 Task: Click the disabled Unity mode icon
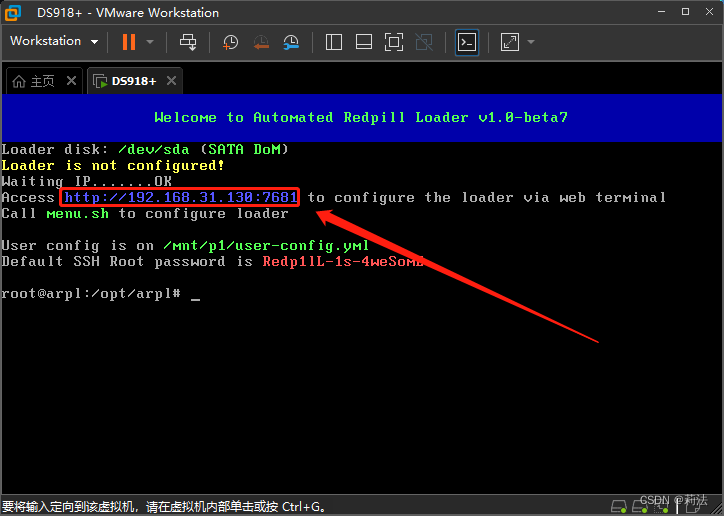tap(424, 42)
